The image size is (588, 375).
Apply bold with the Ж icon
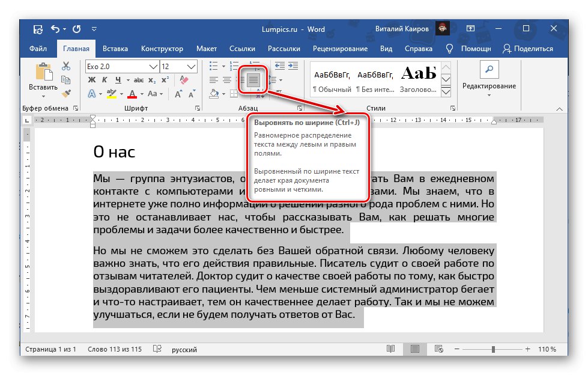click(x=91, y=80)
